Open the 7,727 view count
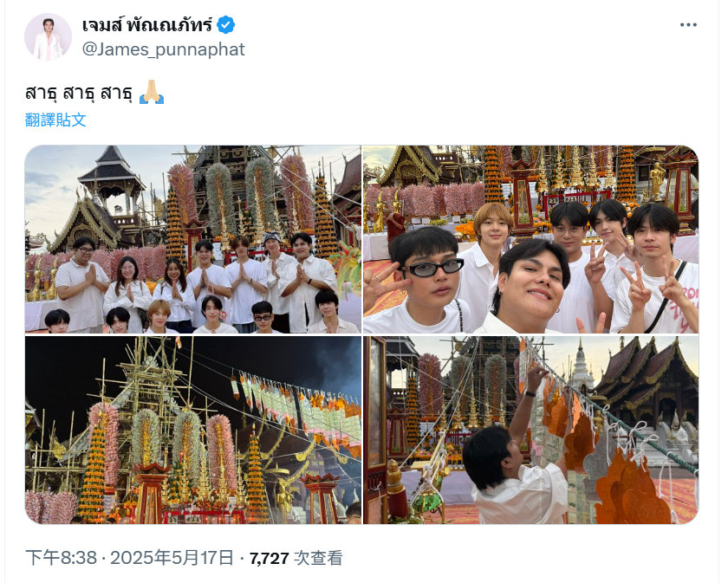 point(270,558)
